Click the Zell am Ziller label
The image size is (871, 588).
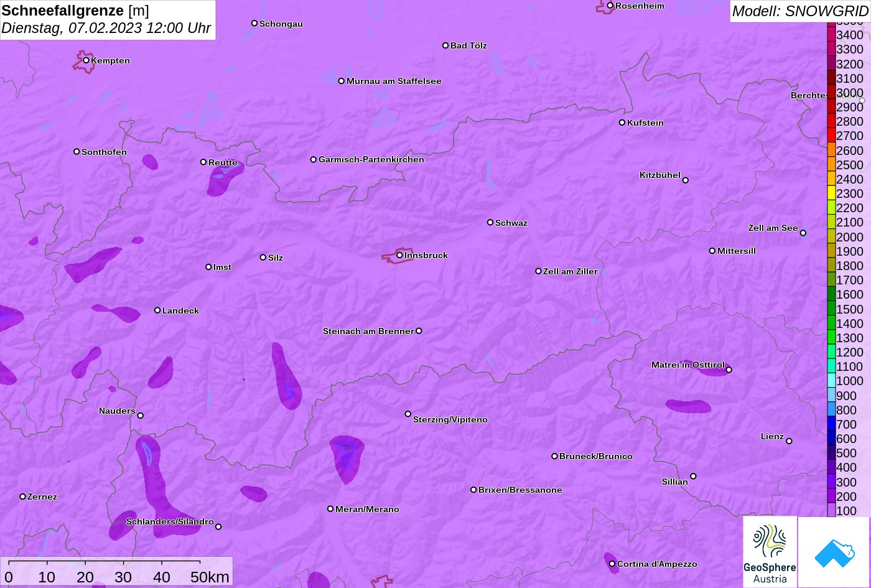coord(571,271)
